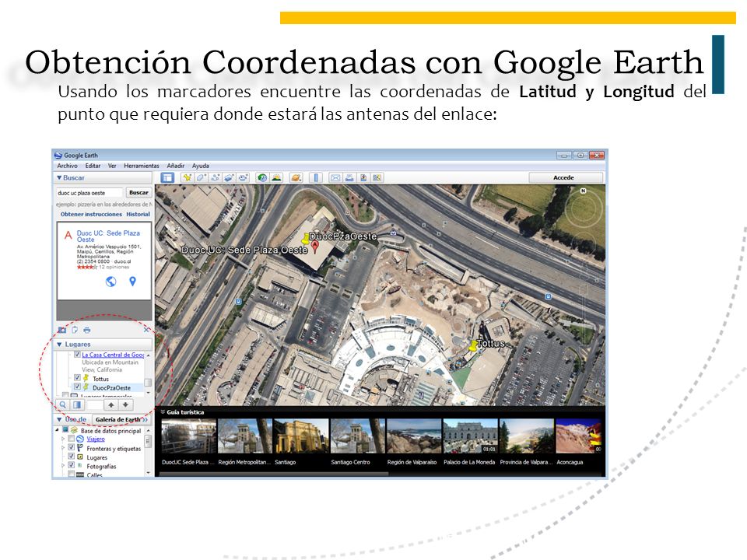Image resolution: width=747 pixels, height=560 pixels.
Task: Click the View in Google Maps icon
Action: 377,177
